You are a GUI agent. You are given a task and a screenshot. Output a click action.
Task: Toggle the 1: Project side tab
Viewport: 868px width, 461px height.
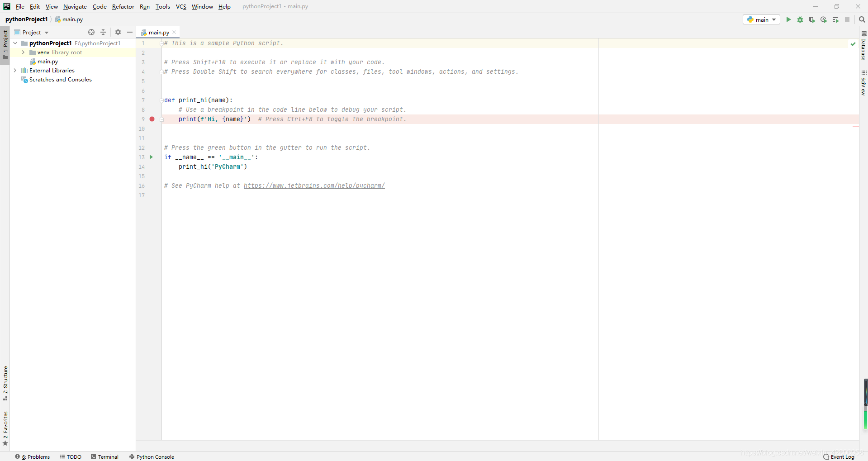pyautogui.click(x=5, y=45)
